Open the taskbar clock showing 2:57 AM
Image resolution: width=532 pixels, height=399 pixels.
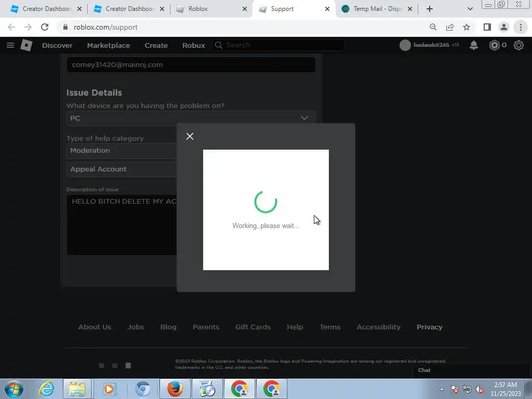(x=506, y=389)
